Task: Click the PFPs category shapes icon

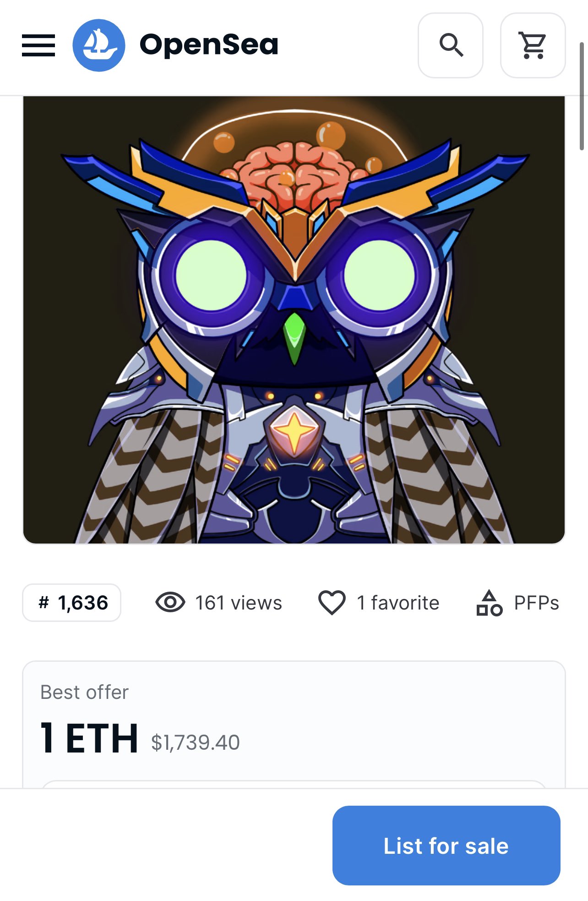Action: 489,603
